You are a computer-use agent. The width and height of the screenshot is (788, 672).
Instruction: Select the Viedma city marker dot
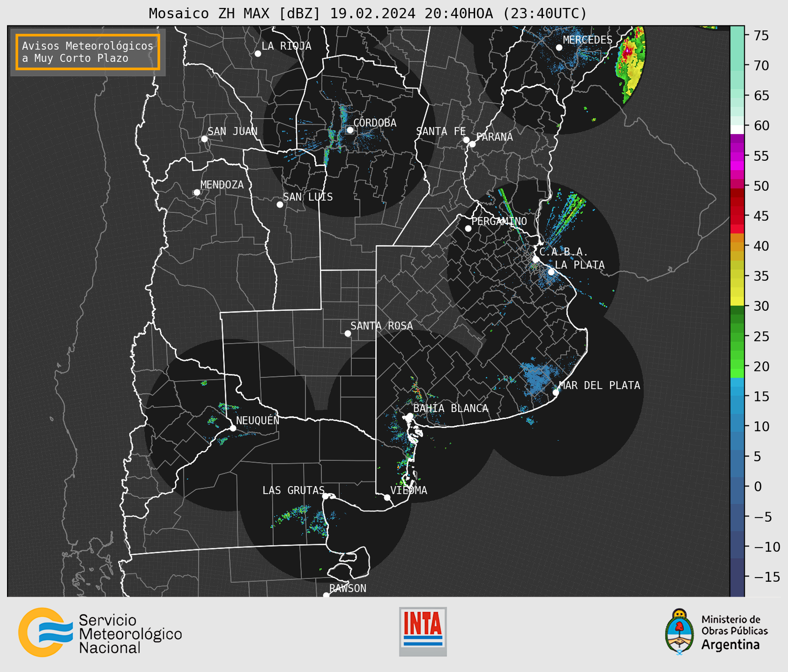point(387,498)
